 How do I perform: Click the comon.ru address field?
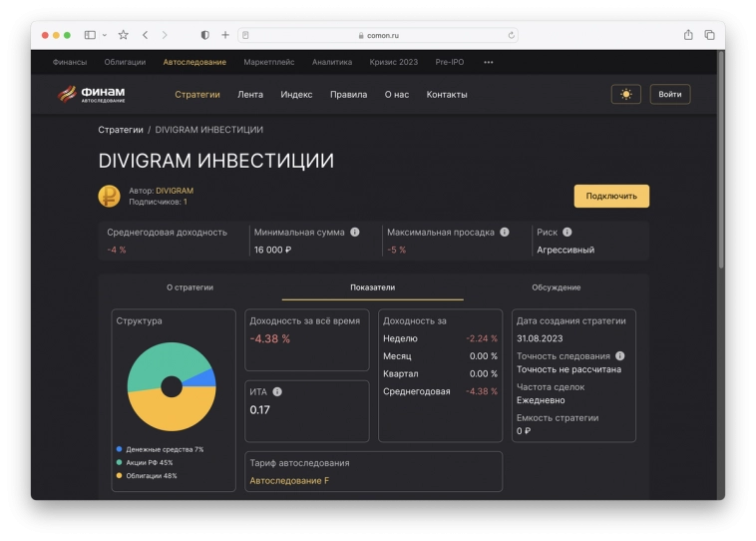point(378,35)
